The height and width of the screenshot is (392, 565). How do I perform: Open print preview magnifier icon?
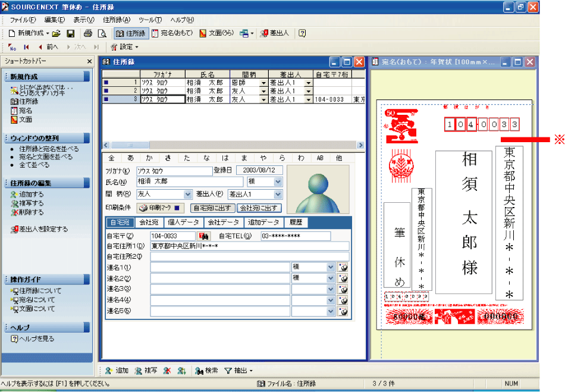click(102, 33)
